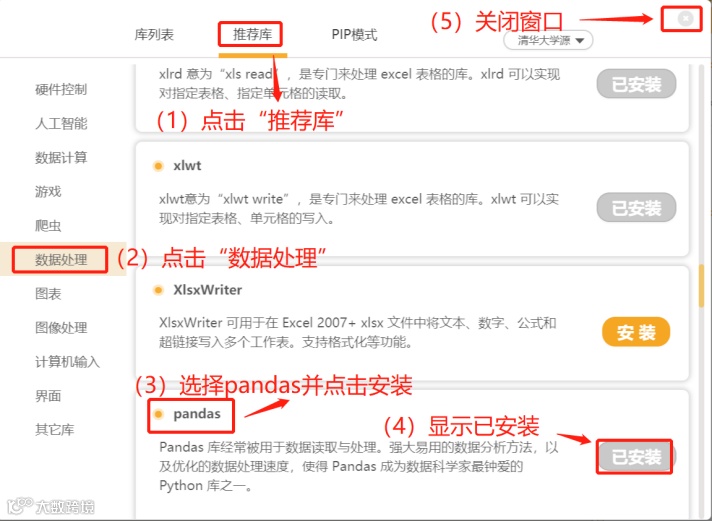Close the library manager window
This screenshot has height=521, width=712.
[x=685, y=18]
